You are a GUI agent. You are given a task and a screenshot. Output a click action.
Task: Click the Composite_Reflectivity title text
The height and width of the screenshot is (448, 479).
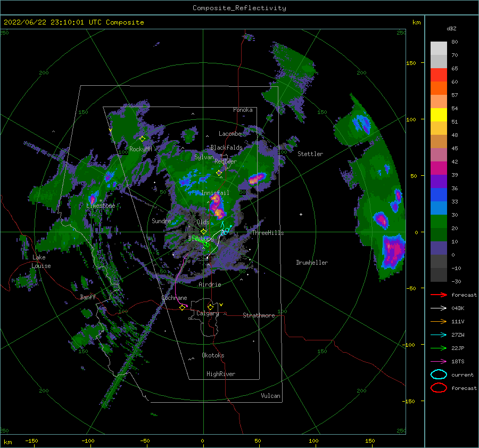[x=240, y=8]
